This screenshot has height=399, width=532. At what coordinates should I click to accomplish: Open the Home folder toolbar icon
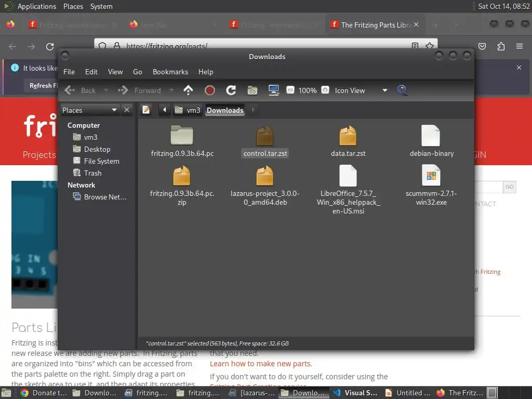pos(252,90)
